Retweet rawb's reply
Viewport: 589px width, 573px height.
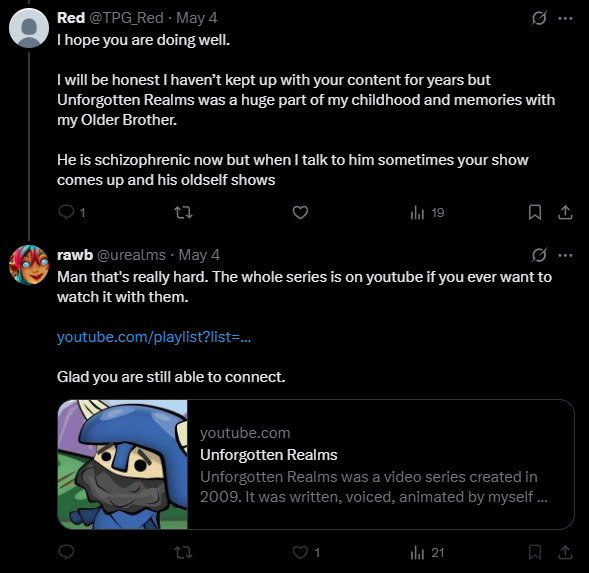[x=183, y=552]
